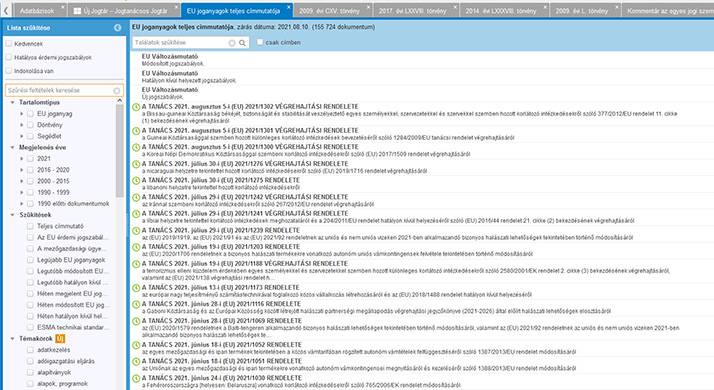Click clock icon of regulation 2021/1302
The height and width of the screenshot is (390, 714).
pyautogui.click(x=136, y=108)
